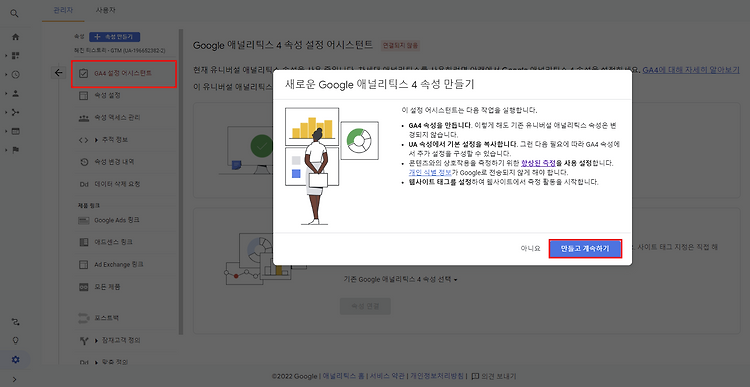Open the Customization dashboard icon
The image size is (750, 387).
pos(15,55)
